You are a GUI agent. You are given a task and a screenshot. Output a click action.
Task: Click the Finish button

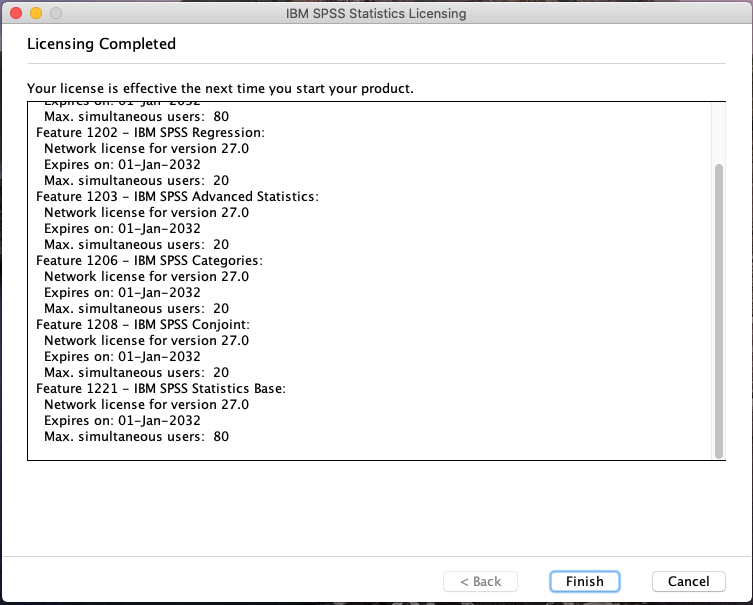pyautogui.click(x=584, y=581)
